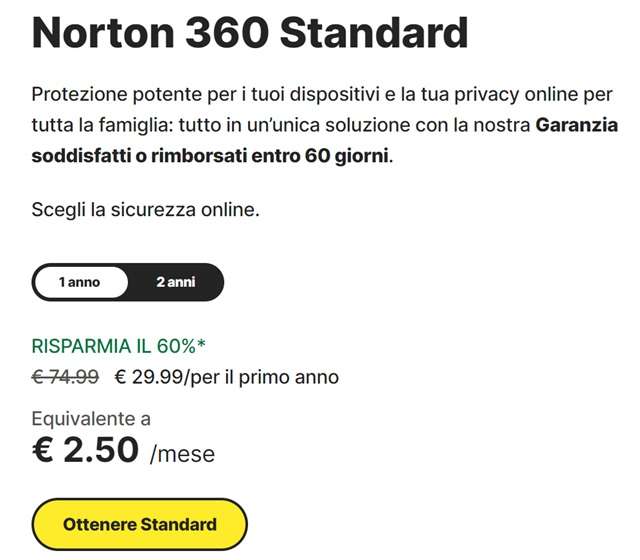This screenshot has width=640, height=560.
Task: Click the large "€ 2.50" monthly price
Action: point(85,451)
